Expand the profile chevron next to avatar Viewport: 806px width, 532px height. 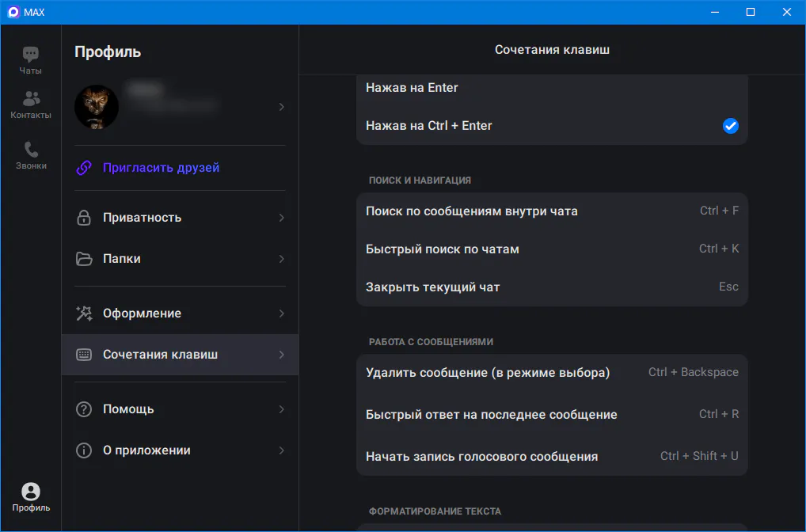coord(281,107)
